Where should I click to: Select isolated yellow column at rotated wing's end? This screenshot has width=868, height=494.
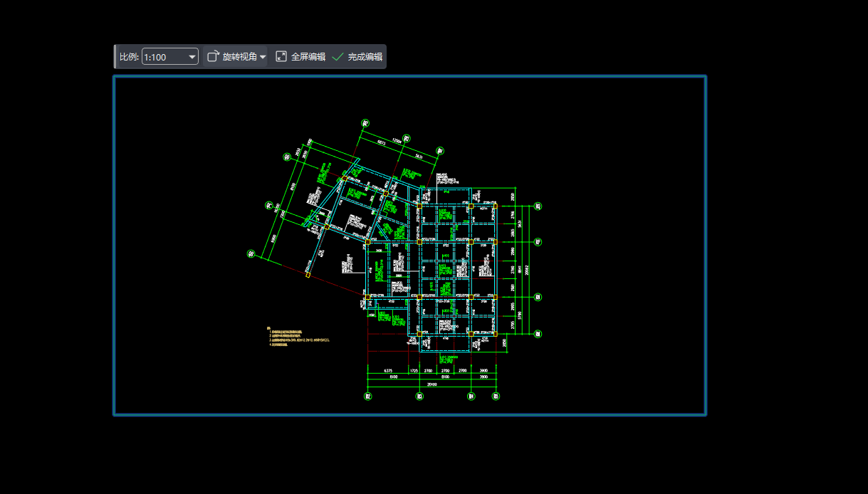[x=308, y=274]
